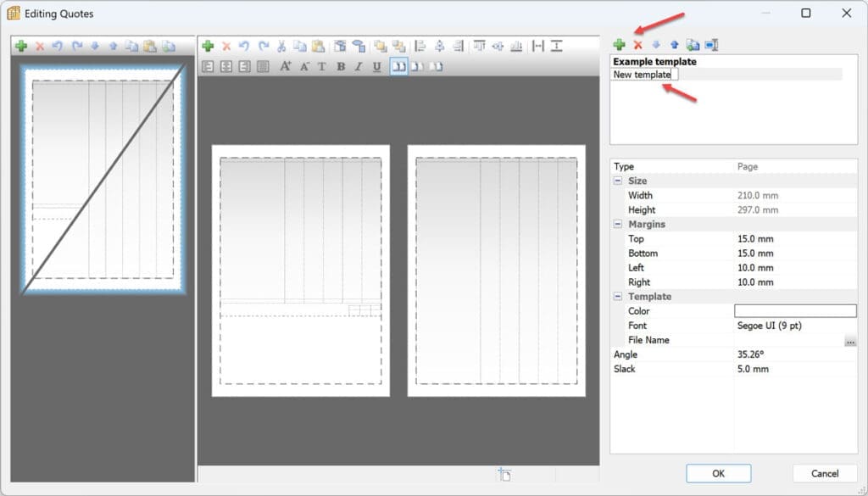This screenshot has height=496, width=868.
Task: Move page down in left page list toolbar
Action: click(95, 46)
